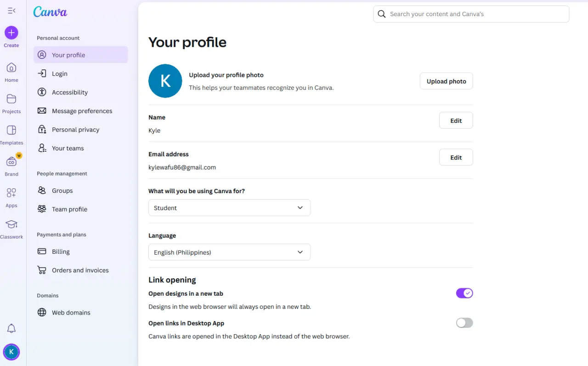Expand the English (Philippines) language dropdown
Screen dimensions: 588x366
coord(229,252)
